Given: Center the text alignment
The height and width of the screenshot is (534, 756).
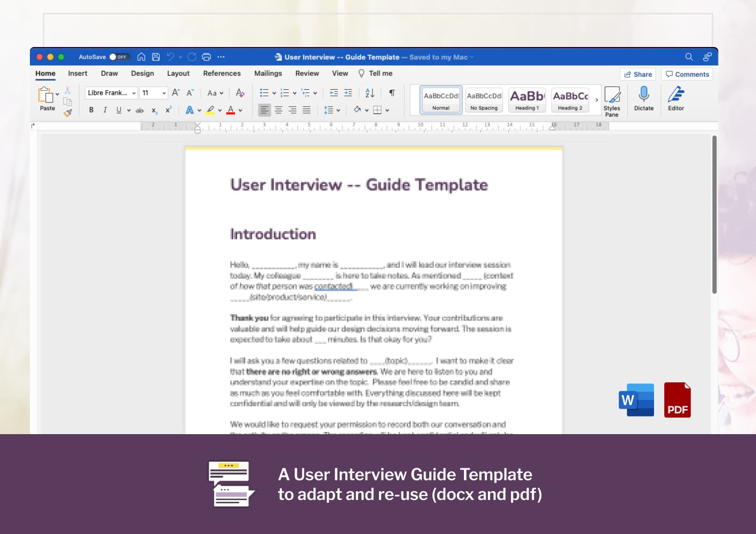Looking at the screenshot, I should [x=279, y=110].
